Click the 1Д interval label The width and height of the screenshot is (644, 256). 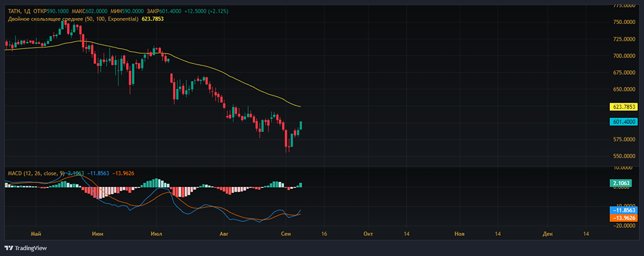click(26, 10)
